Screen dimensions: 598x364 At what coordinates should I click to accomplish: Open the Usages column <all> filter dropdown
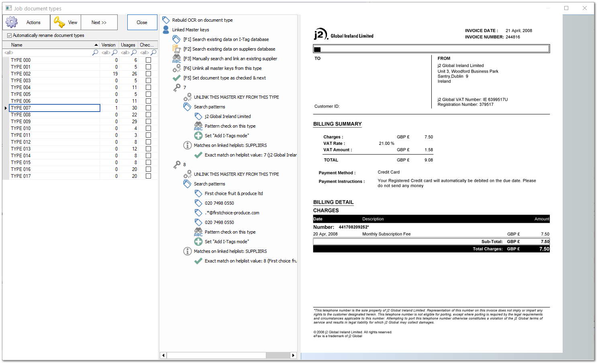pyautogui.click(x=124, y=52)
